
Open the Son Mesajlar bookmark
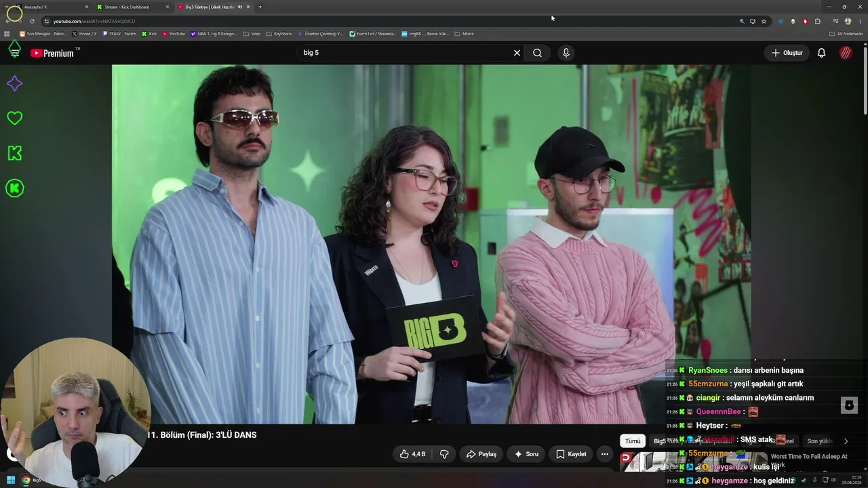43,34
